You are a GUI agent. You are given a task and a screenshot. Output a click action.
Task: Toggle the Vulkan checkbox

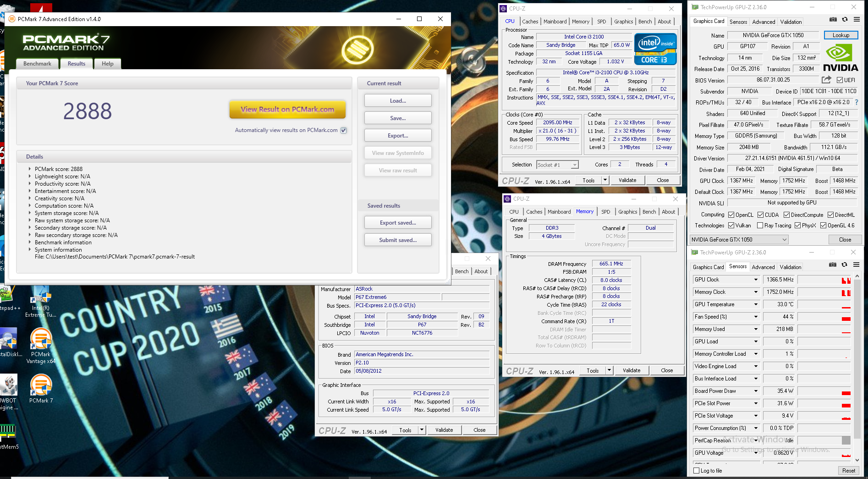point(731,225)
